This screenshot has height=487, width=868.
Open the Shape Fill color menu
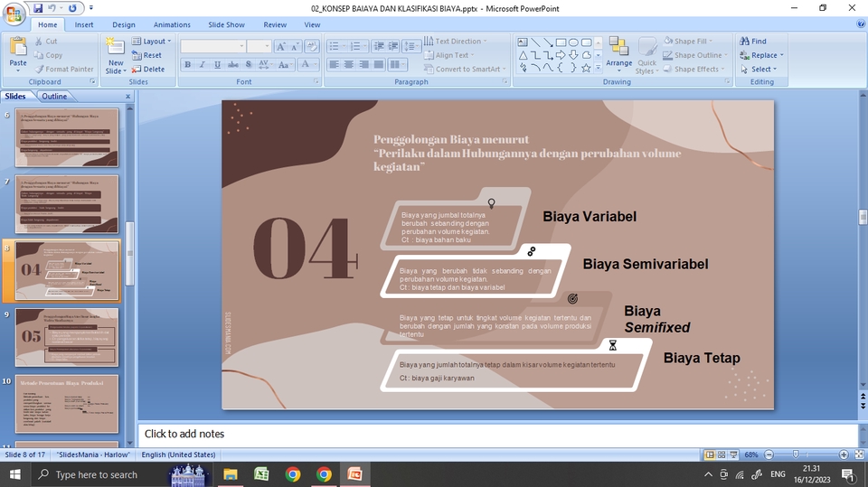(688, 41)
